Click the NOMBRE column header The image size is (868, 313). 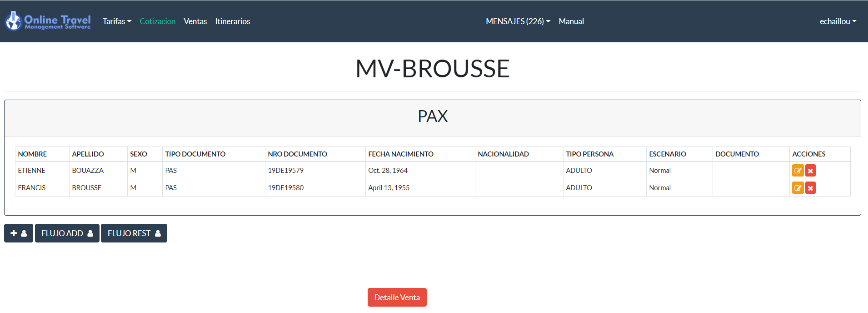click(32, 154)
